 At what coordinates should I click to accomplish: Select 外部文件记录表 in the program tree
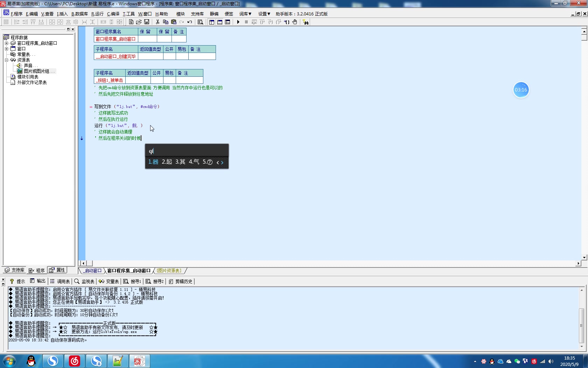[x=32, y=82]
